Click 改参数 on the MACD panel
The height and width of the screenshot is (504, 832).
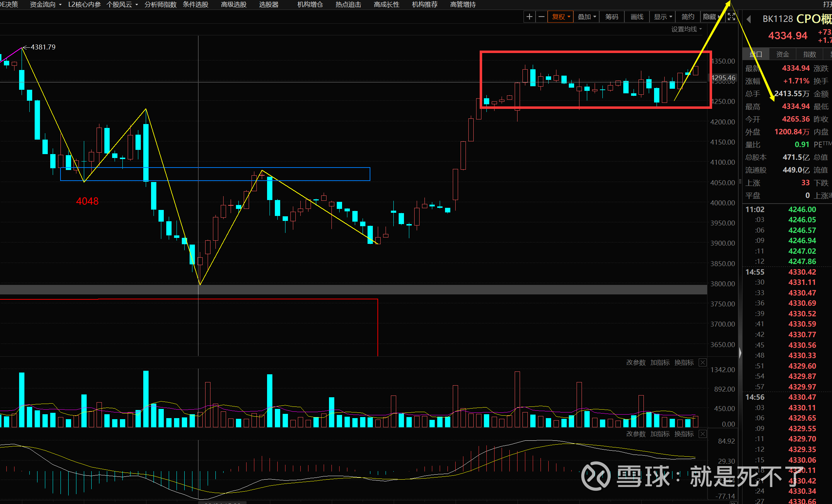click(636, 434)
